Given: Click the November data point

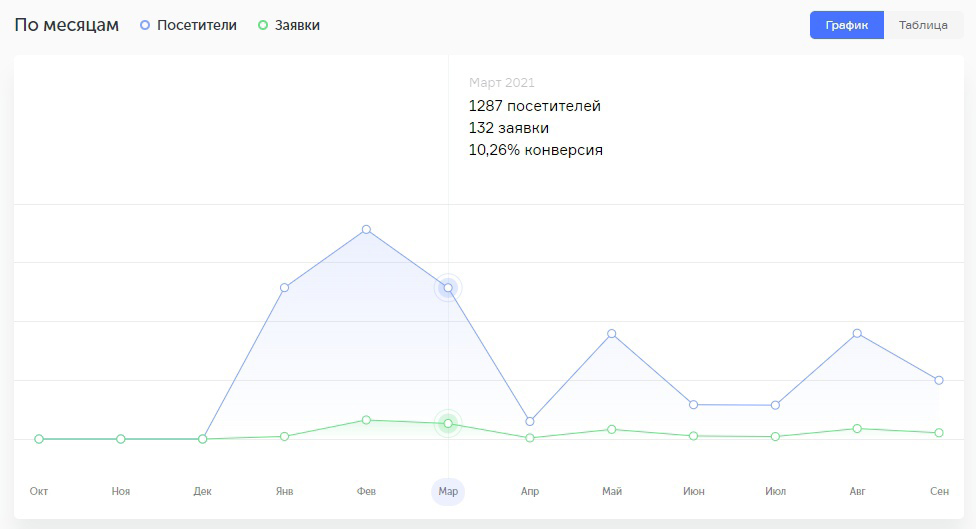Looking at the screenshot, I should click(121, 439).
